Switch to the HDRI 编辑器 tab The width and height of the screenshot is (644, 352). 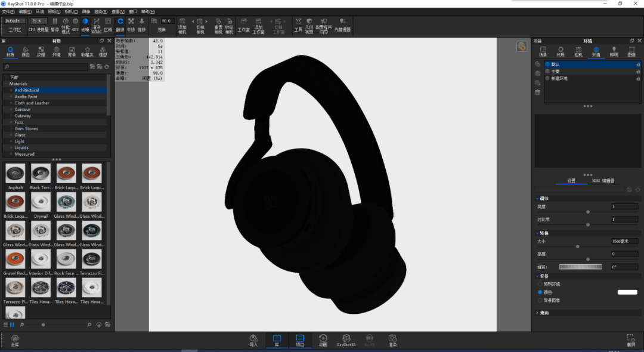(603, 181)
